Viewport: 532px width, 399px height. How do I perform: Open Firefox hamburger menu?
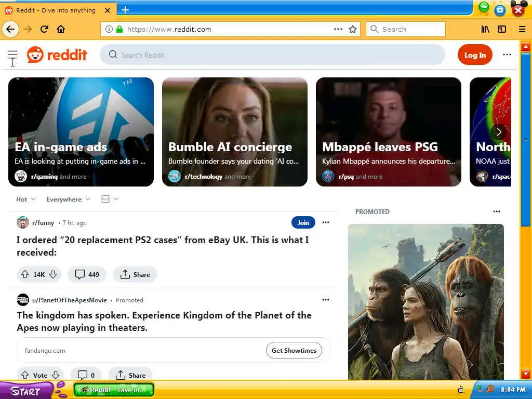(x=522, y=29)
